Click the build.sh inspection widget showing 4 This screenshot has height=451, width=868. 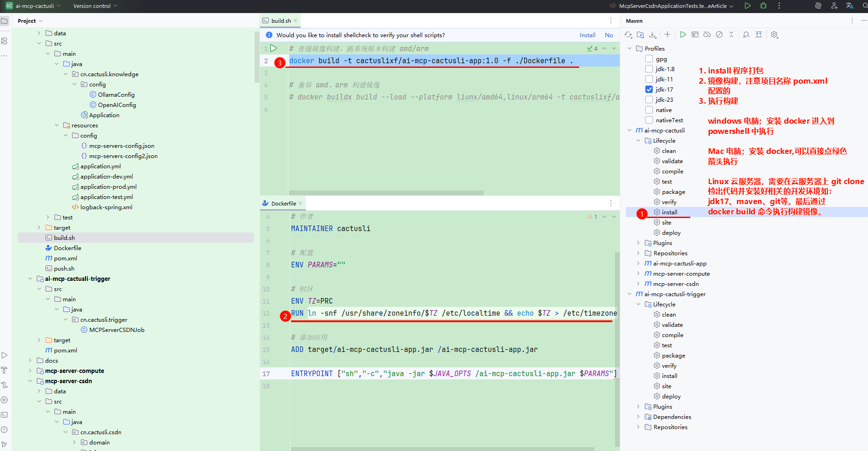click(592, 48)
